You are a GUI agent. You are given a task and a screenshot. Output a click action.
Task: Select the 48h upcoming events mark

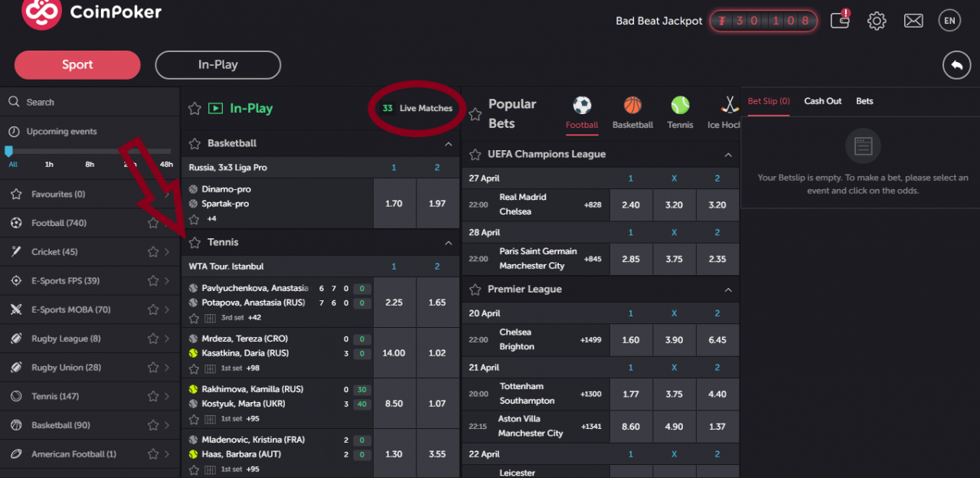tap(166, 165)
